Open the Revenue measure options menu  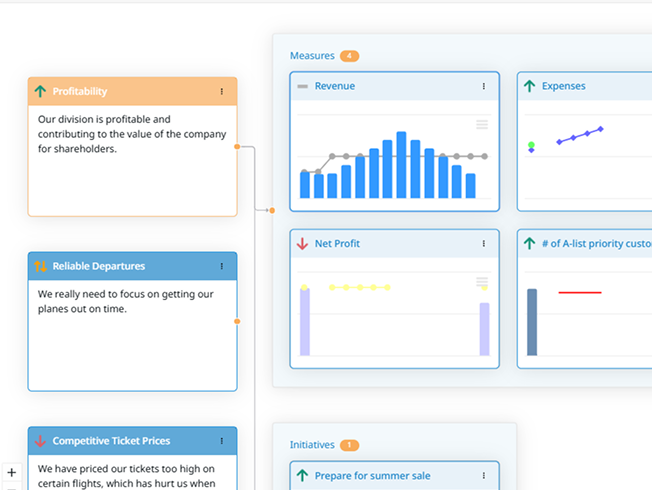(x=484, y=86)
